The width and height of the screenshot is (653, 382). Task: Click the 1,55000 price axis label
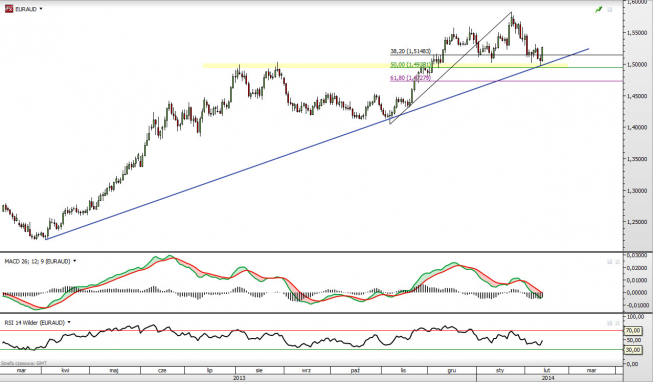638,32
